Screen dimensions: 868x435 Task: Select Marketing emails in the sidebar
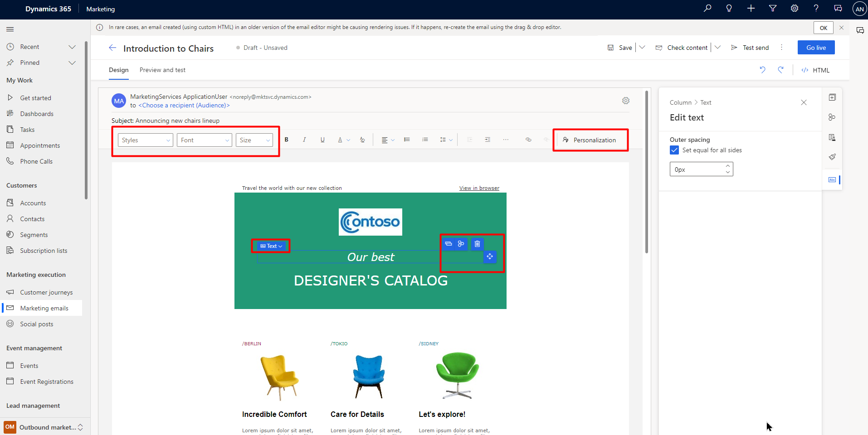click(x=44, y=308)
